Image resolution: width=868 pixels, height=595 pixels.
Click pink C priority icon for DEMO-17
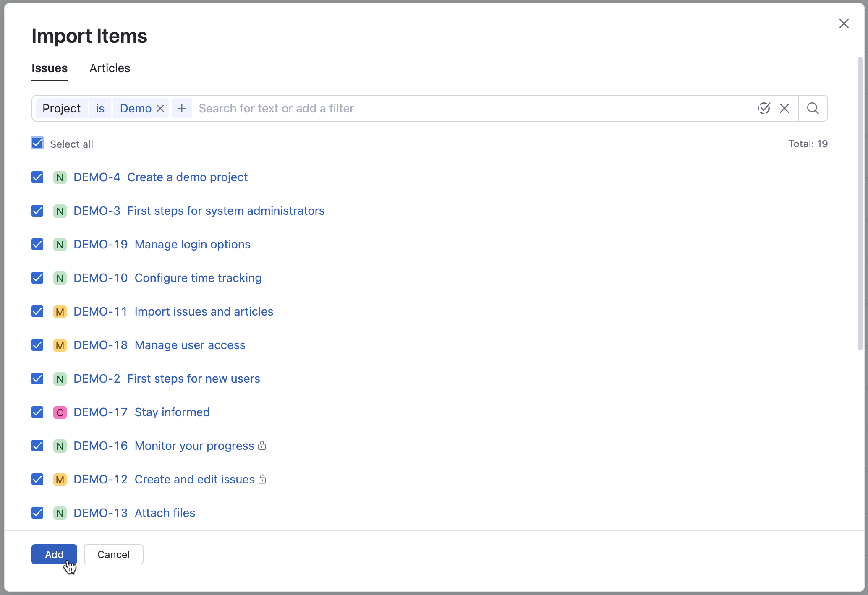[60, 412]
